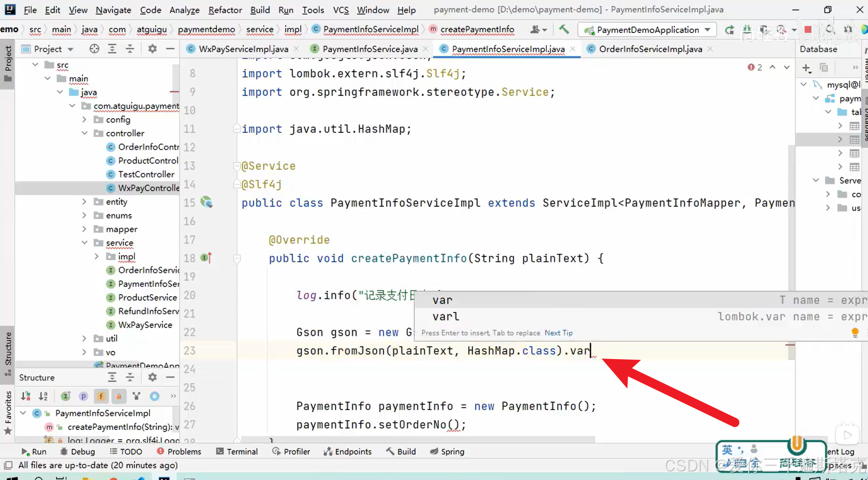Switch to OrderInfoServiceImpl.java tab
The height and width of the screenshot is (480, 868).
coord(650,49)
